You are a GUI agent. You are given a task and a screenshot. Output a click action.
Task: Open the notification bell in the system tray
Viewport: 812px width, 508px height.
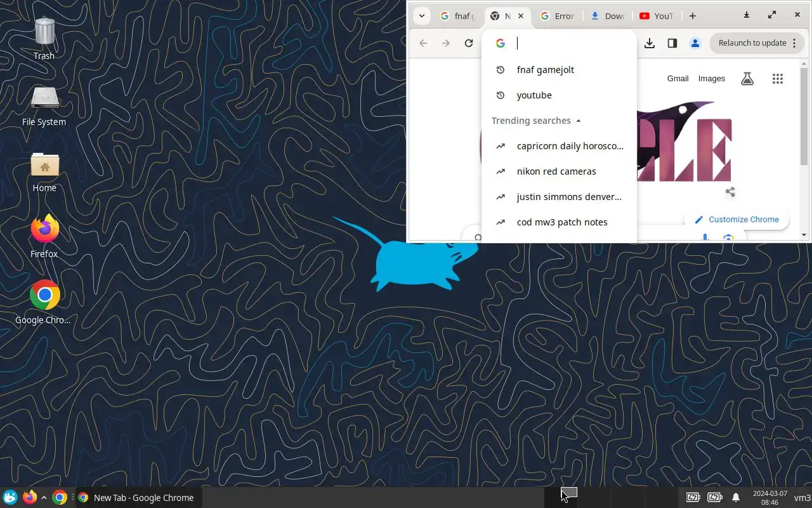click(x=736, y=497)
